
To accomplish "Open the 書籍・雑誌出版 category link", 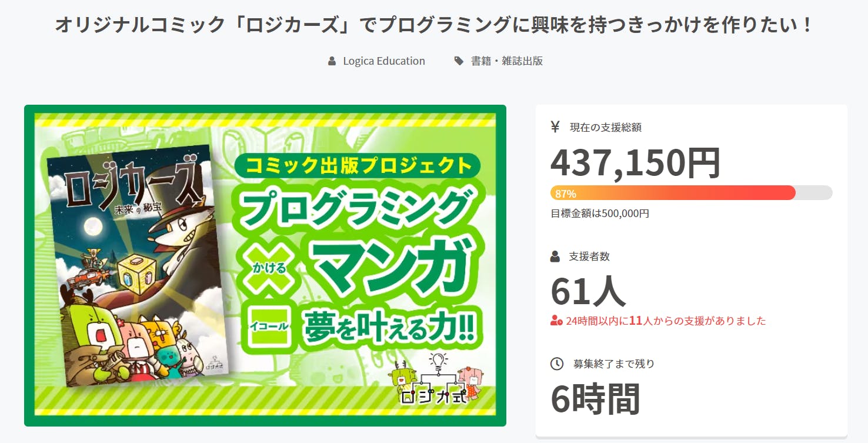I will (506, 61).
